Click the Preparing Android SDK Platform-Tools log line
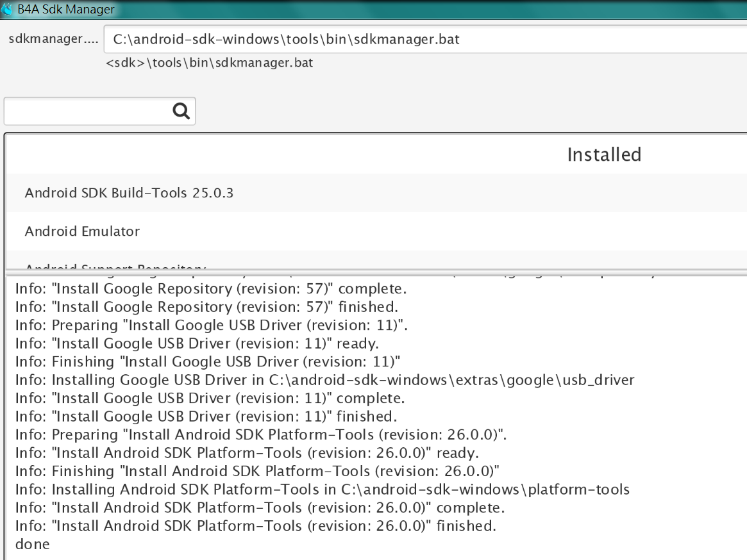 (261, 434)
